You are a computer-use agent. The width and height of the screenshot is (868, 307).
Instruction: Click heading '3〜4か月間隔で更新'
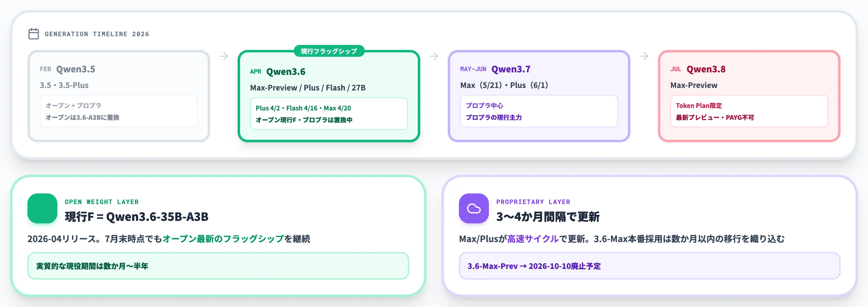tap(548, 217)
